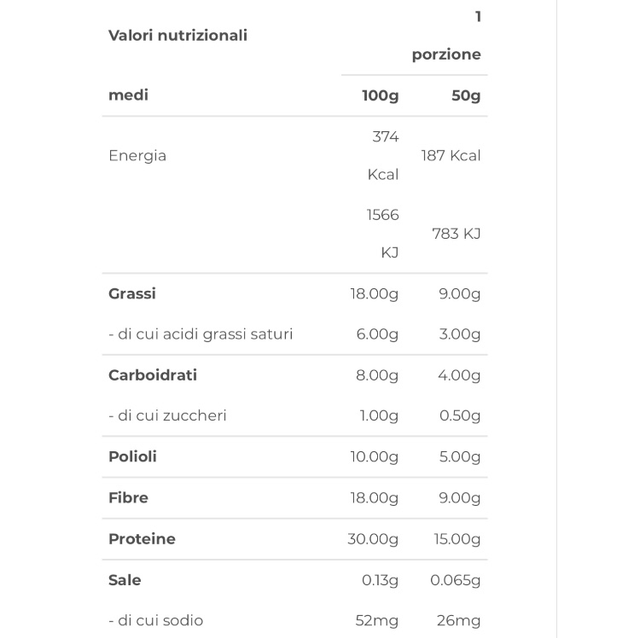Image resolution: width=640 pixels, height=638 pixels.
Task: Click the '100g' column header
Action: pyautogui.click(x=380, y=96)
